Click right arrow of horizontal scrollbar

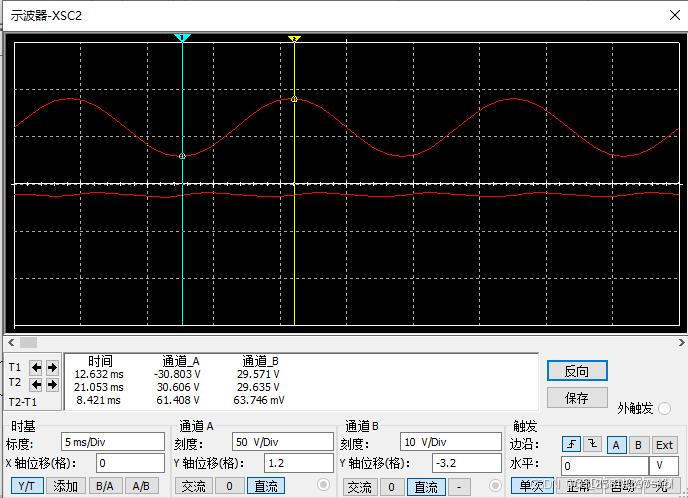pos(681,342)
